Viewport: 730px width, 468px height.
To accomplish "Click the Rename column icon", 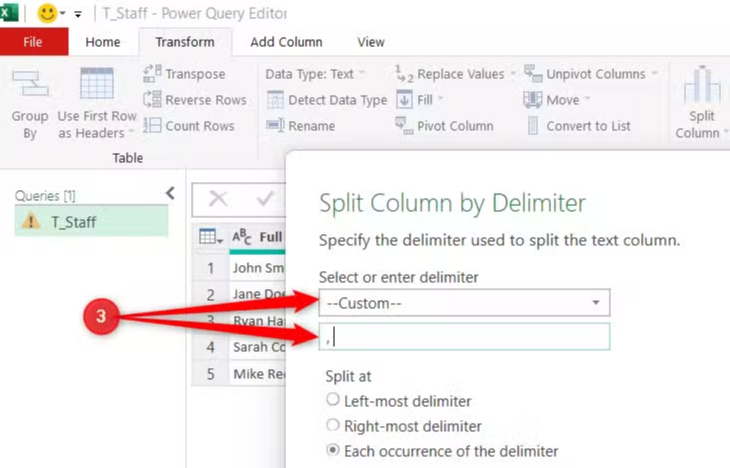I will [x=275, y=125].
